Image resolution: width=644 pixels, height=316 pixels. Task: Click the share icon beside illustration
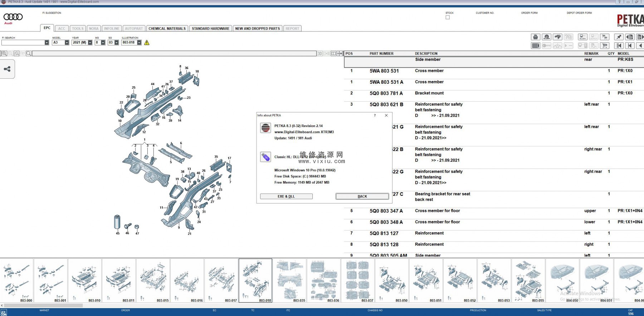pos(7,69)
